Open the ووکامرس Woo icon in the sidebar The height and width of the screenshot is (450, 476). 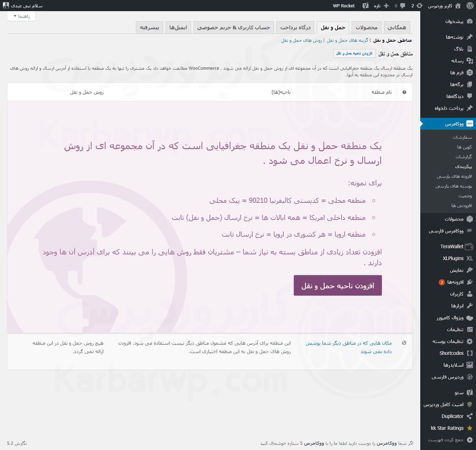tap(470, 124)
